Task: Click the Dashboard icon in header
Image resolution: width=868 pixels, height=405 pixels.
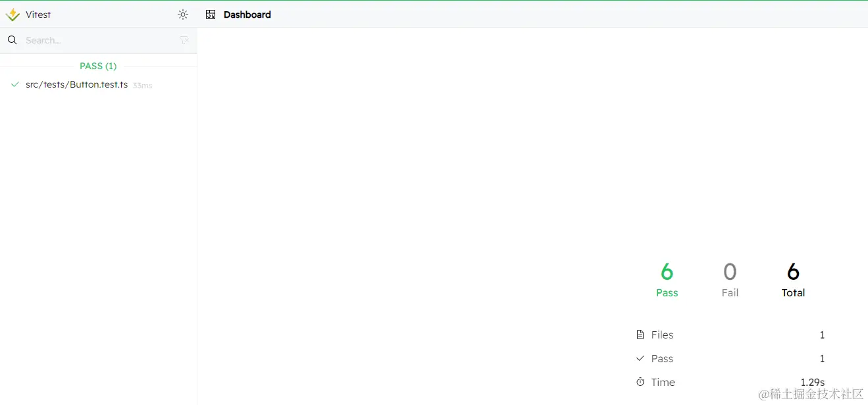Action: 211,14
